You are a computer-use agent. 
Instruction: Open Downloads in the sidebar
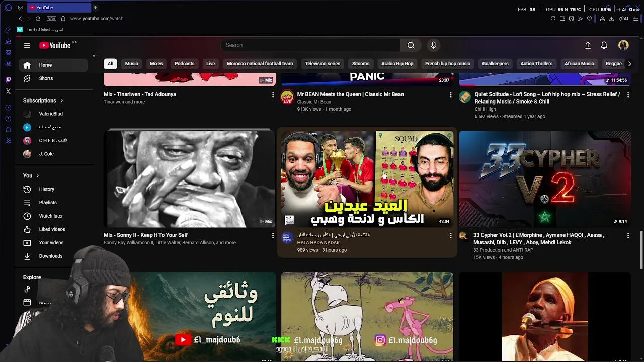click(x=53, y=256)
